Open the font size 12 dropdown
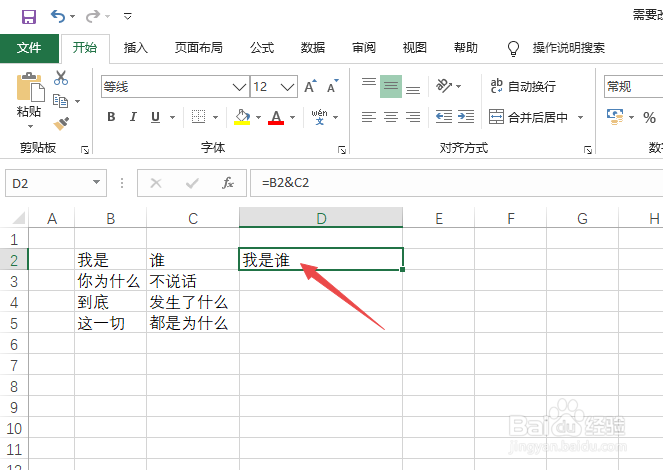The image size is (663, 470). pyautogui.click(x=288, y=87)
